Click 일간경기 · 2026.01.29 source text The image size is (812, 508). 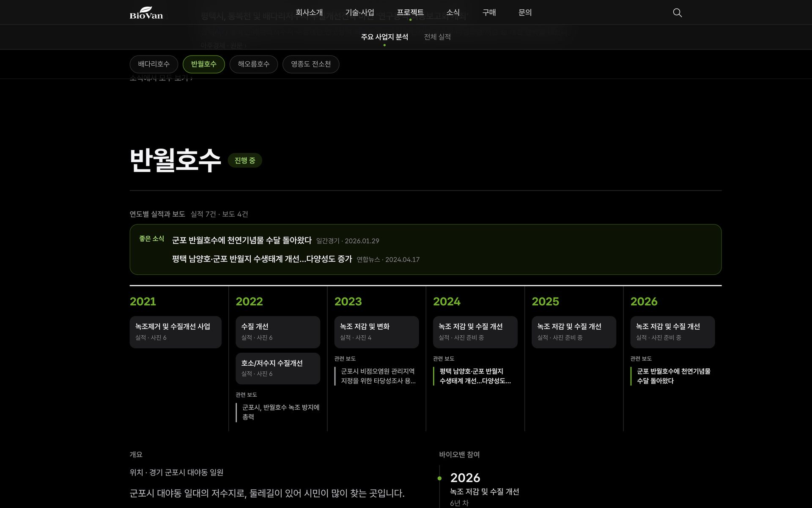tap(348, 241)
